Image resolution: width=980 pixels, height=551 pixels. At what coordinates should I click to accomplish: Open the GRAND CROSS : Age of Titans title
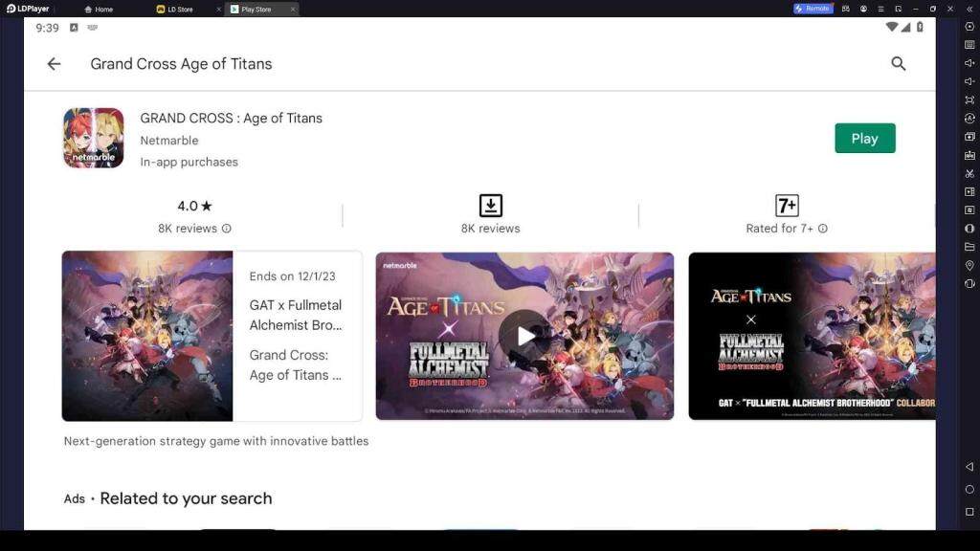[x=232, y=118]
